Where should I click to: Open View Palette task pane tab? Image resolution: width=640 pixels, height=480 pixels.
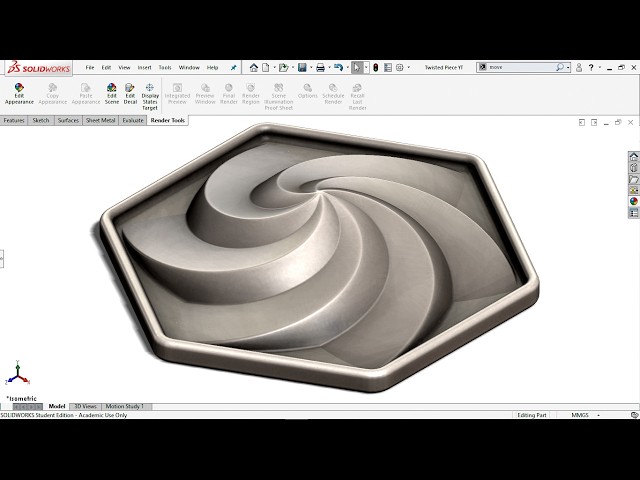(633, 190)
